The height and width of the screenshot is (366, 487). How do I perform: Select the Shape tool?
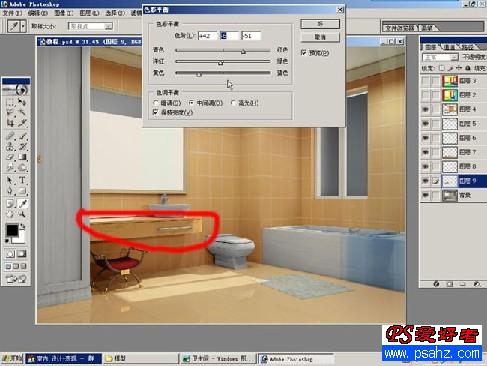[22, 191]
